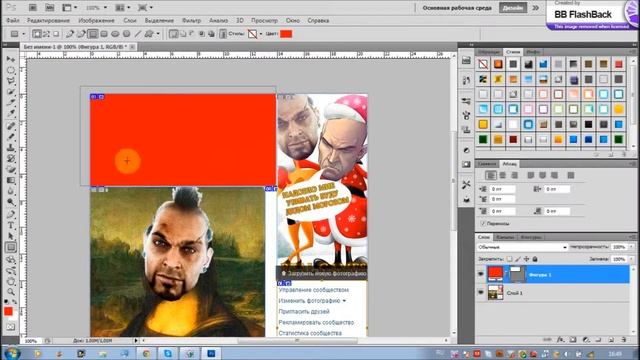Launch Bridge from the application bar
The width and height of the screenshot is (640, 360).
click(x=33, y=7)
